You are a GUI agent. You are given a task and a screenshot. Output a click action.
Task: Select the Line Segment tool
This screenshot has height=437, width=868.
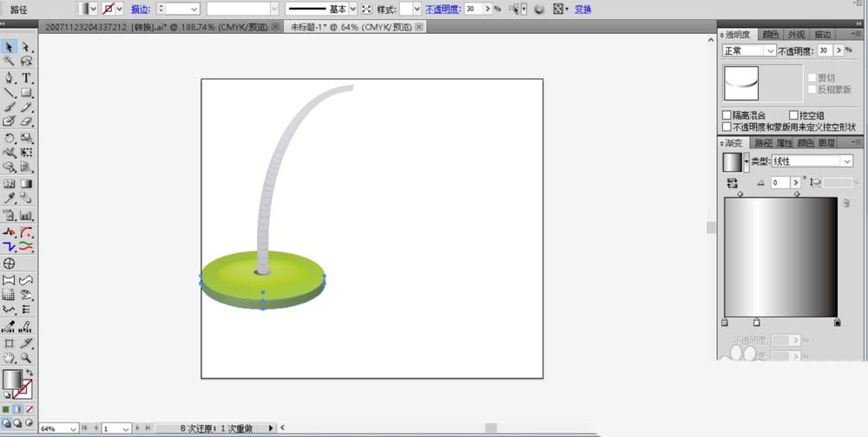[9, 93]
